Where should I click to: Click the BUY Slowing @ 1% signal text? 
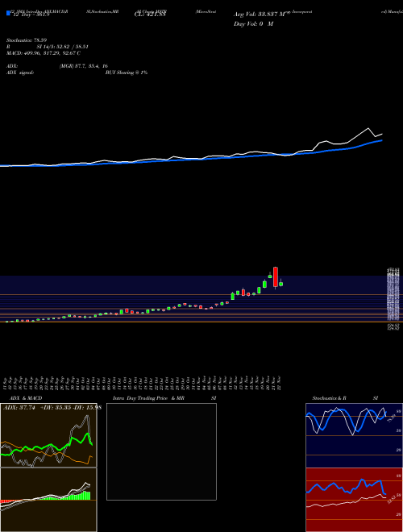point(127,73)
